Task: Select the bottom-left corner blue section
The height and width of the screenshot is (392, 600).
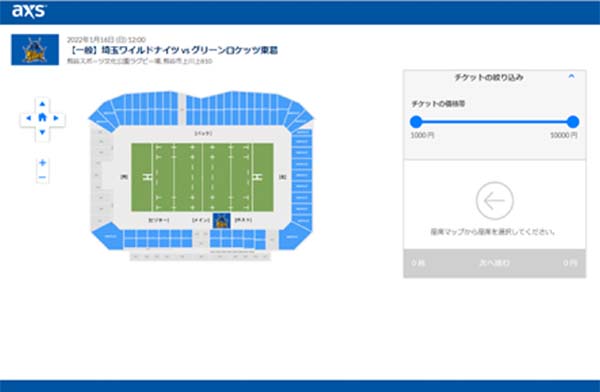Action: [109, 236]
